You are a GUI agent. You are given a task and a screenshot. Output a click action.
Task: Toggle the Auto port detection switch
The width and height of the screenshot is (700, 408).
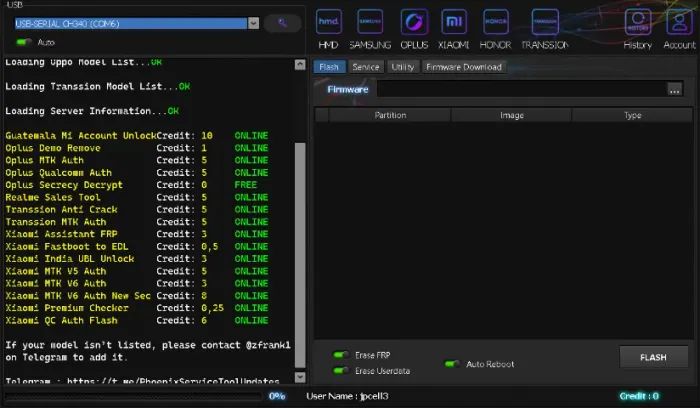[x=24, y=42]
